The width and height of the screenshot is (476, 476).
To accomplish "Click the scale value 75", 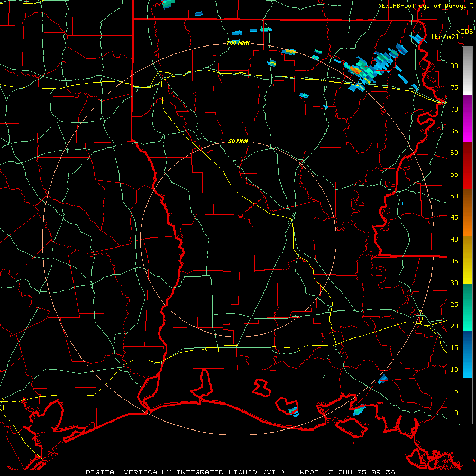I will point(454,87).
